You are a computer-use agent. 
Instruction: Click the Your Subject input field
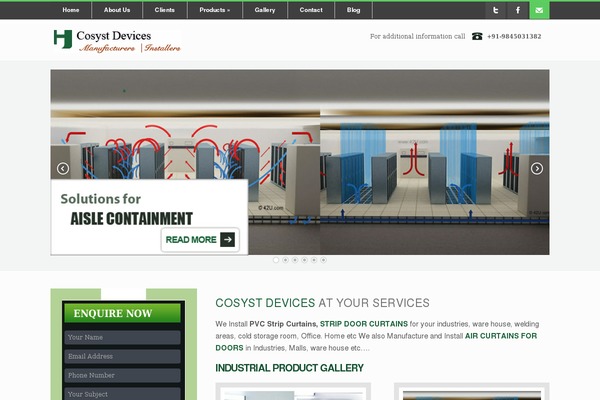[122, 394]
